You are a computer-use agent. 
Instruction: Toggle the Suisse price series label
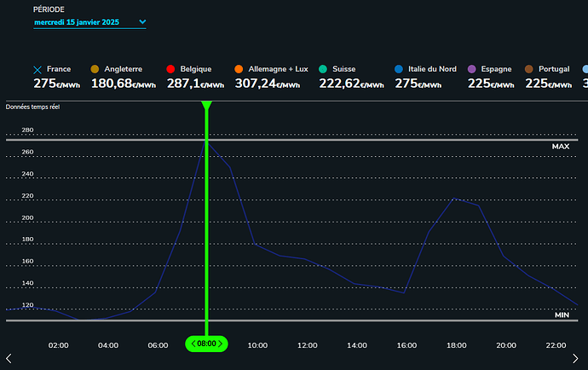pos(348,68)
